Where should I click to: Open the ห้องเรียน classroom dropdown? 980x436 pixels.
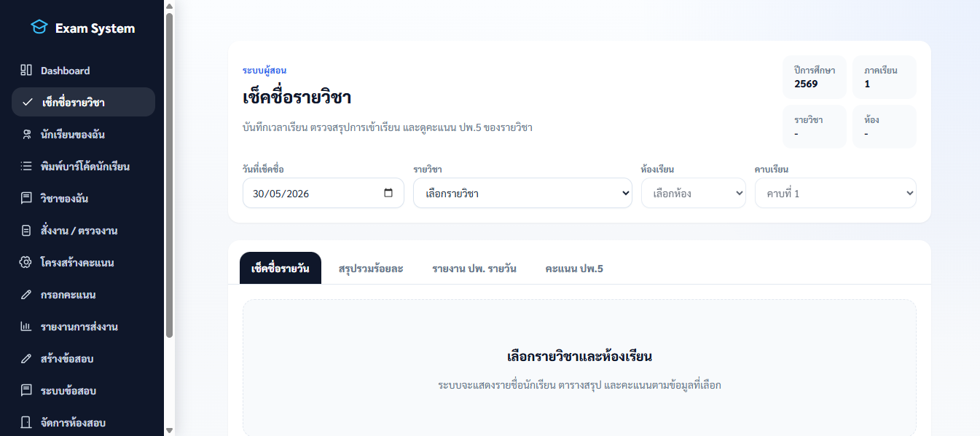[694, 194]
